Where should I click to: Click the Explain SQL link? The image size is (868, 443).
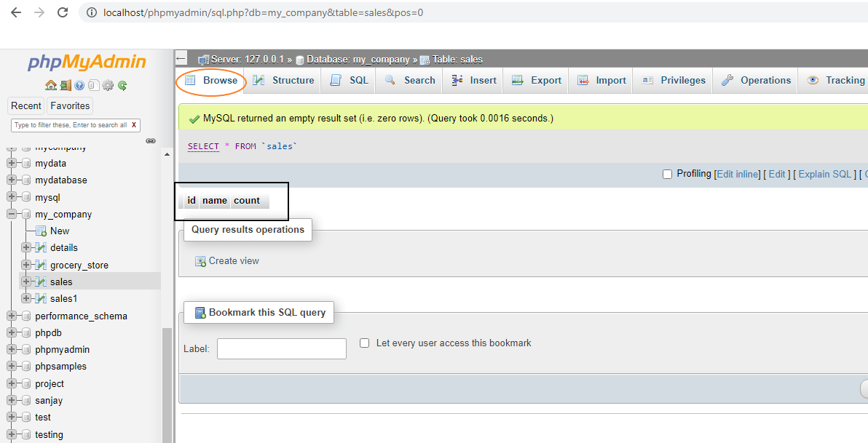coord(825,174)
